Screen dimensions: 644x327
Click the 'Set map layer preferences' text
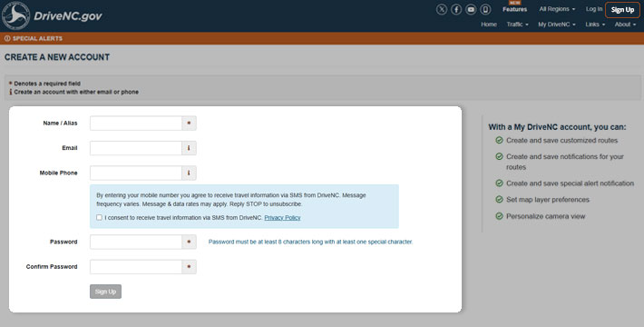548,200
